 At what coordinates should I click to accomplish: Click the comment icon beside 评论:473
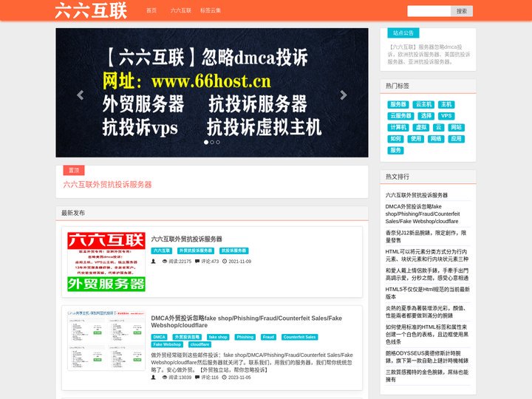[197, 262]
